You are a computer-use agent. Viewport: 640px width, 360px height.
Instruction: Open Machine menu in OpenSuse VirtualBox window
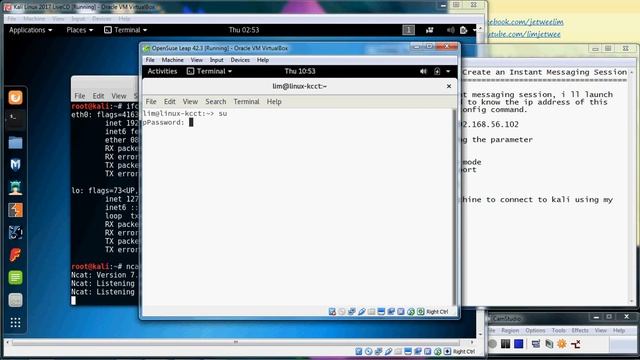click(x=172, y=60)
